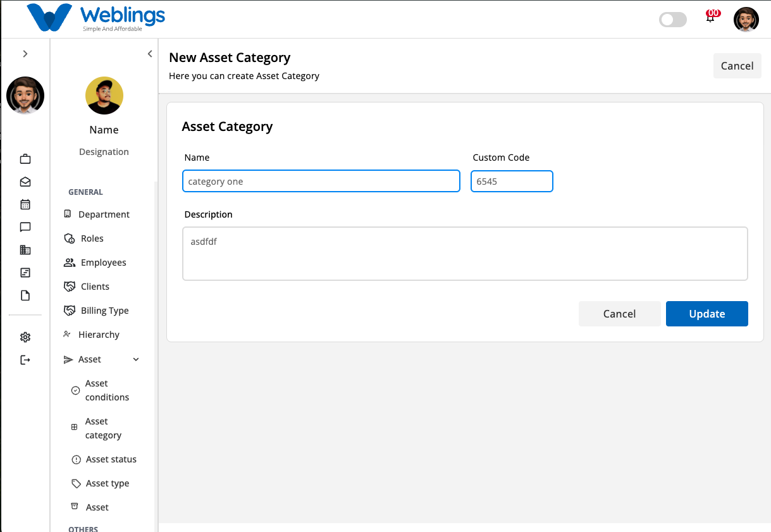Click the Asset conditions check icon
Screen dimensions: 771x532
75,390
